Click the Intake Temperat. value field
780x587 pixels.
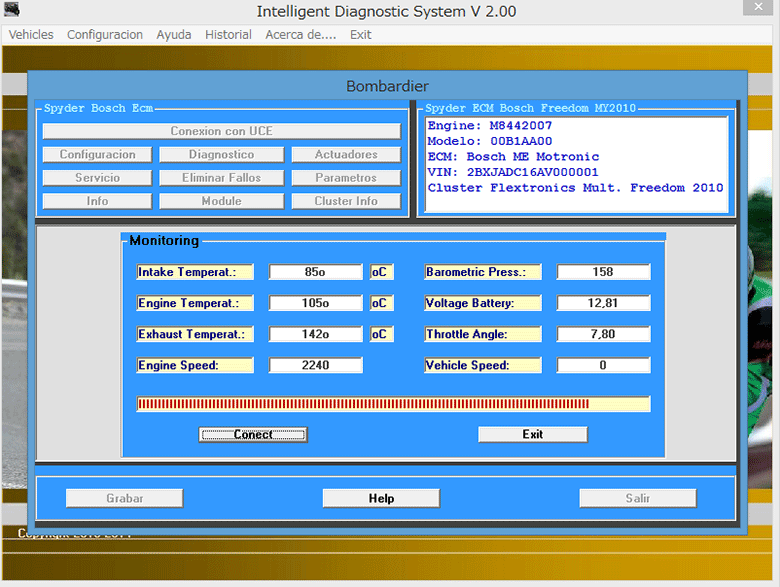pos(315,272)
